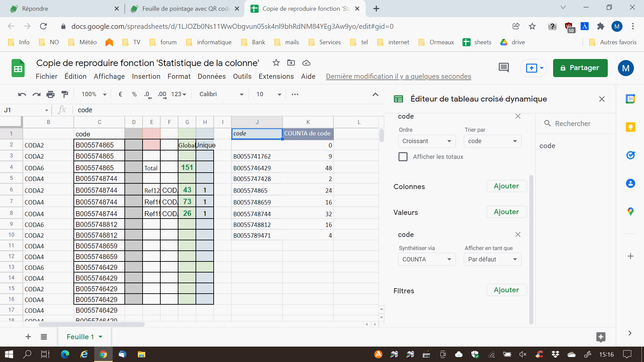The image size is (644, 362).
Task: Open the Croissant order dropdown
Action: (x=427, y=141)
